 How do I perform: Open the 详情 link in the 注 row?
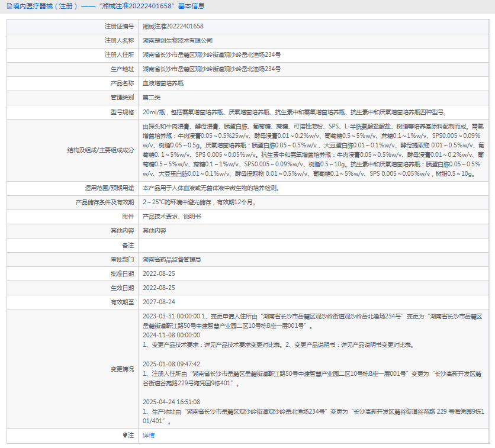click(x=149, y=436)
